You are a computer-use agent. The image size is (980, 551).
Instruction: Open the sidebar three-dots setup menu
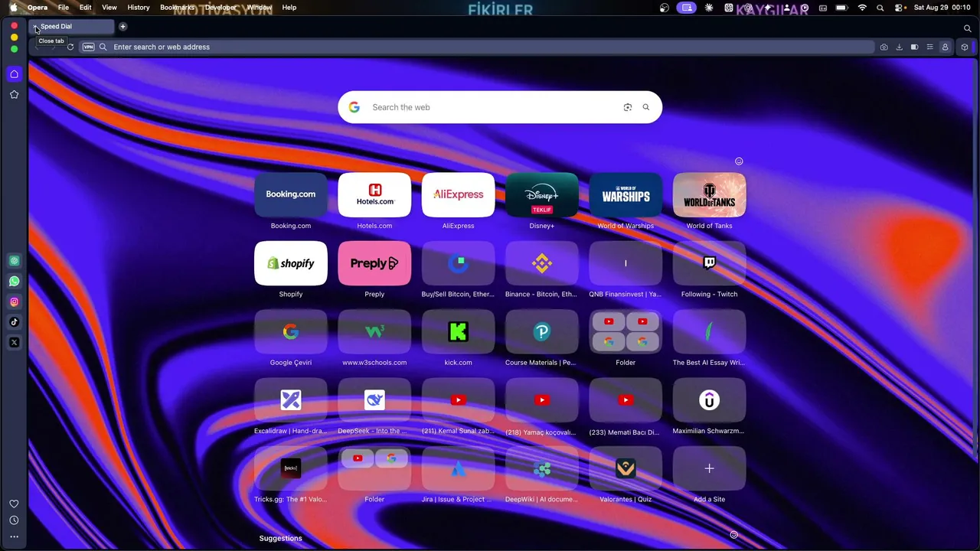[14, 536]
